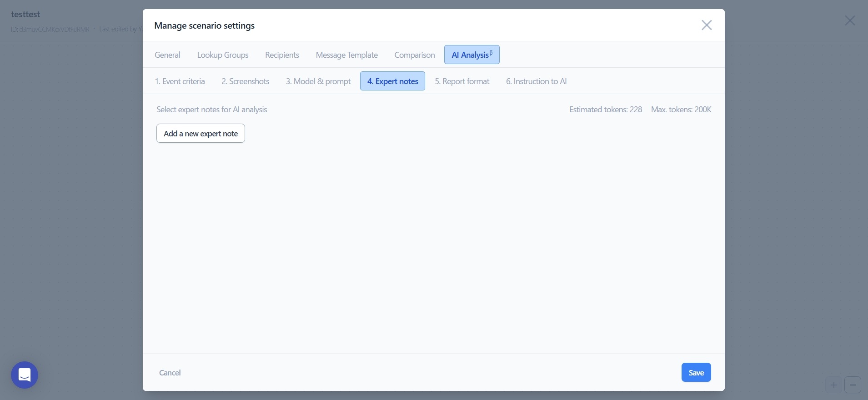
Task: Select step 4. Expert notes
Action: click(392, 81)
